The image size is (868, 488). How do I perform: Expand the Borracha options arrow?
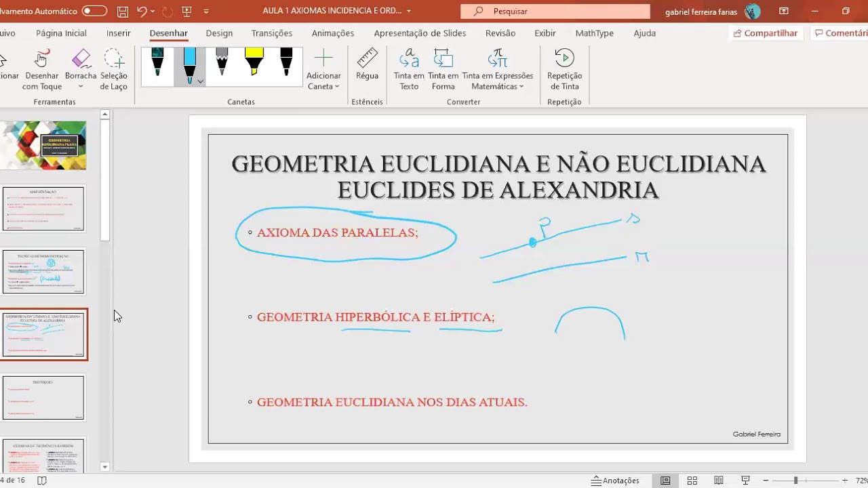tap(81, 87)
